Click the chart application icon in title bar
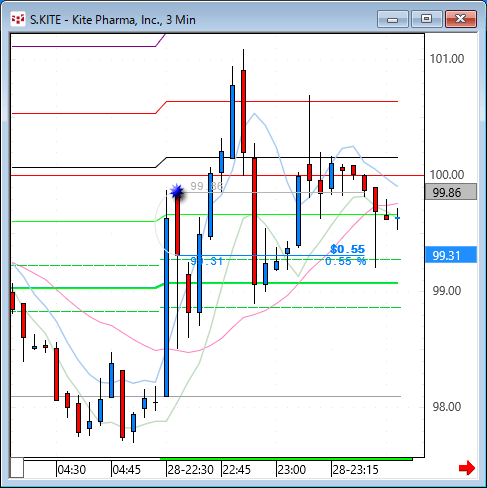The image size is (487, 488). (x=17, y=19)
